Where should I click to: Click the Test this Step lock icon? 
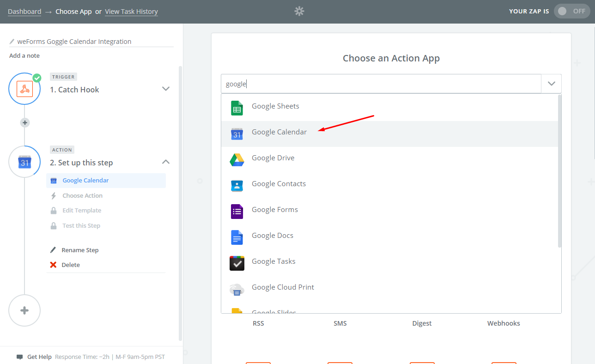(53, 226)
